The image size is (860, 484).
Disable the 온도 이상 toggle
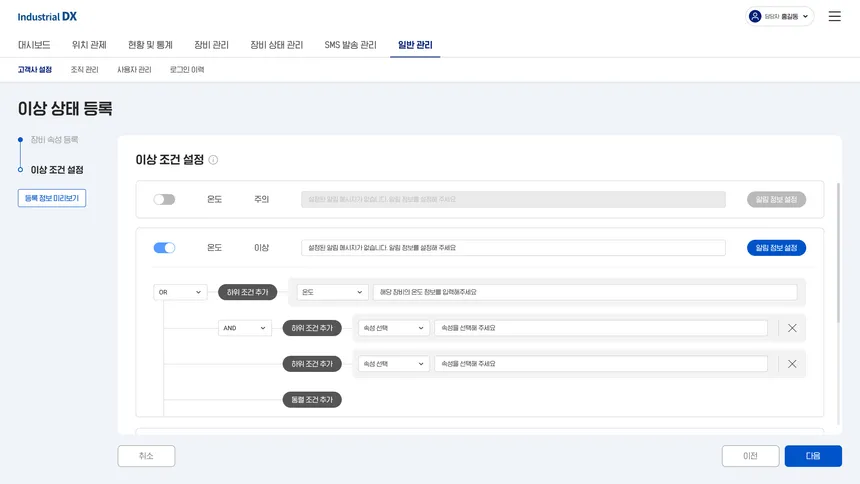pos(164,247)
